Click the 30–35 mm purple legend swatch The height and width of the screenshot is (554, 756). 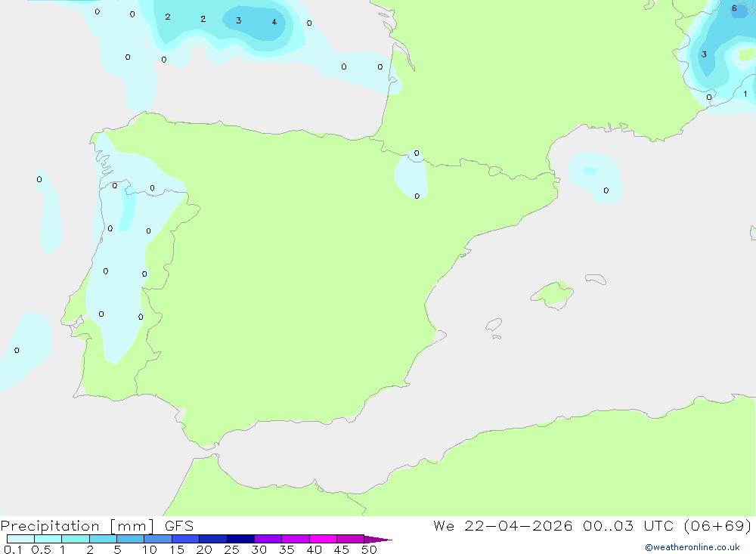(x=268, y=539)
